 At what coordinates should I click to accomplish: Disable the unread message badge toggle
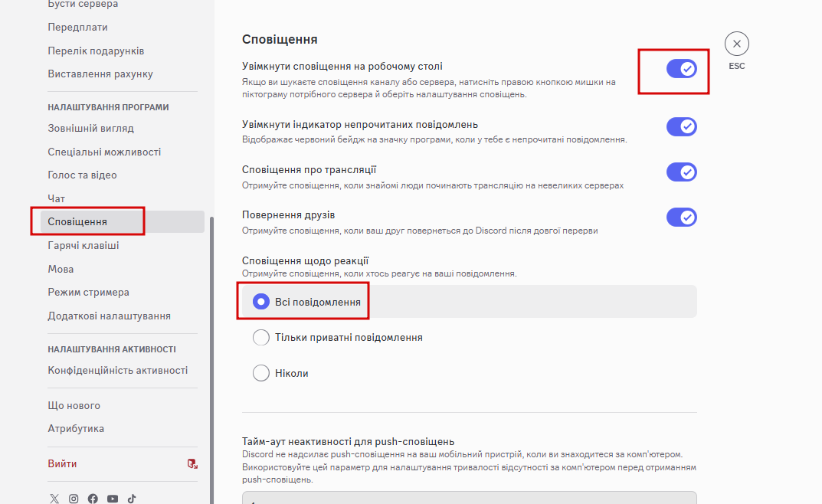point(681,126)
